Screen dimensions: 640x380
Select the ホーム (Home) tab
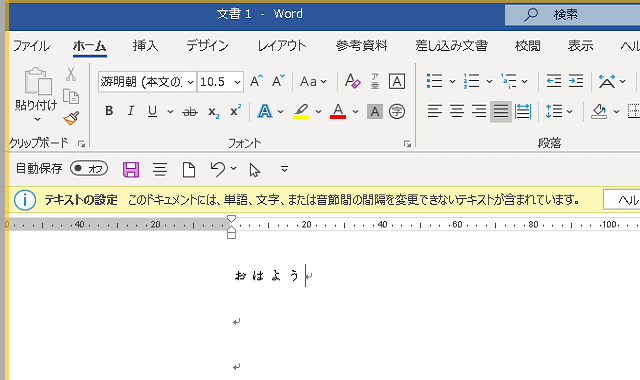[x=90, y=46]
